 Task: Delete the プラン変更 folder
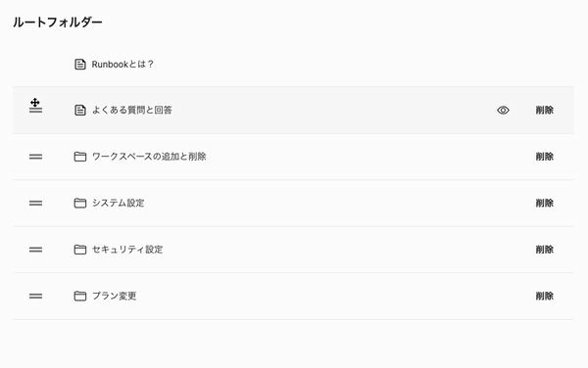point(545,296)
